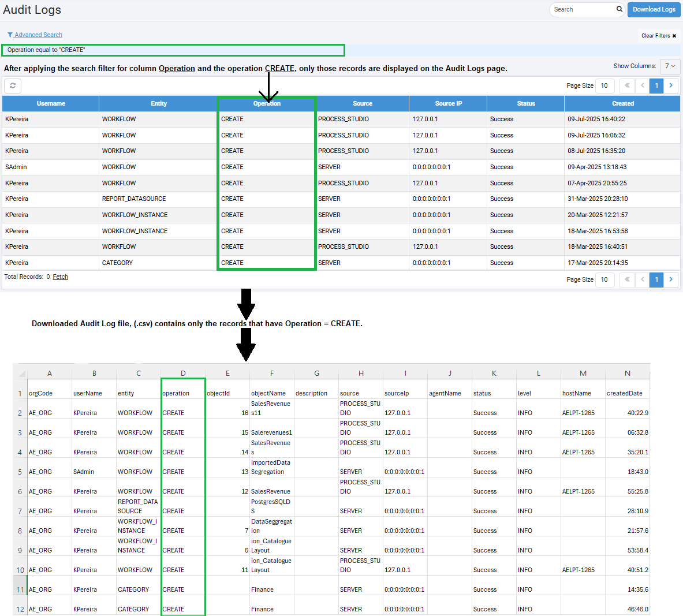Click inside the Page Size input field
Viewport: 683px width, 616px height.
(604, 85)
